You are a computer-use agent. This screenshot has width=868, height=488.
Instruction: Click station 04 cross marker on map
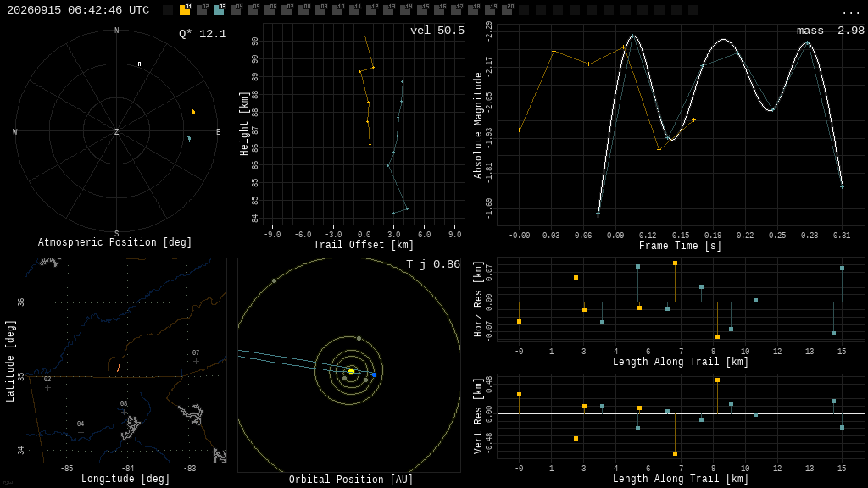(81, 432)
